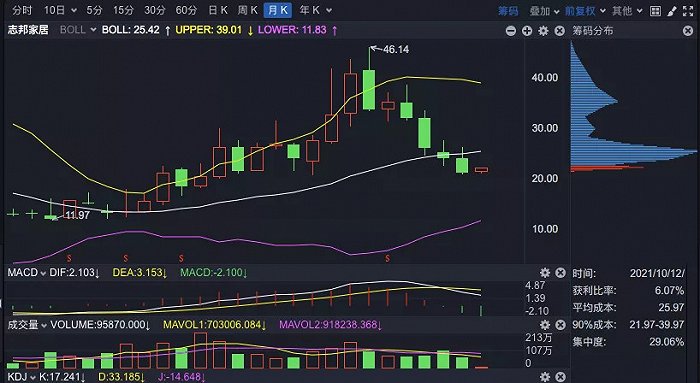The image size is (700, 383).
Task: Open volume panel settings gear
Action: [x=545, y=325]
